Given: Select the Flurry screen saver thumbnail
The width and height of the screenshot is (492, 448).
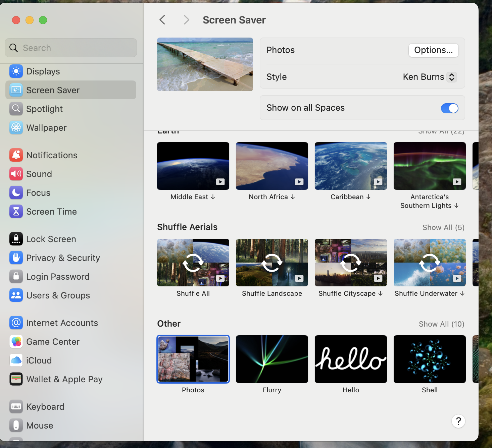Looking at the screenshot, I should 272,359.
